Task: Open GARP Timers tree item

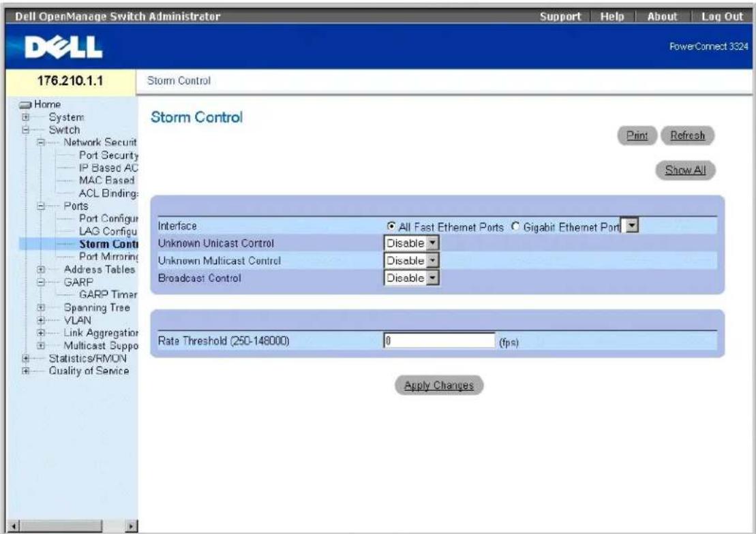Action: tap(108, 294)
